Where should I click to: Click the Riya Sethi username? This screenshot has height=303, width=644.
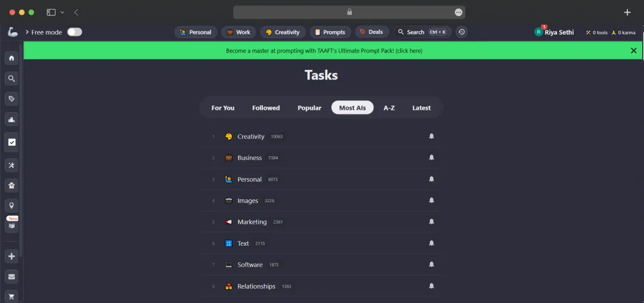click(559, 32)
